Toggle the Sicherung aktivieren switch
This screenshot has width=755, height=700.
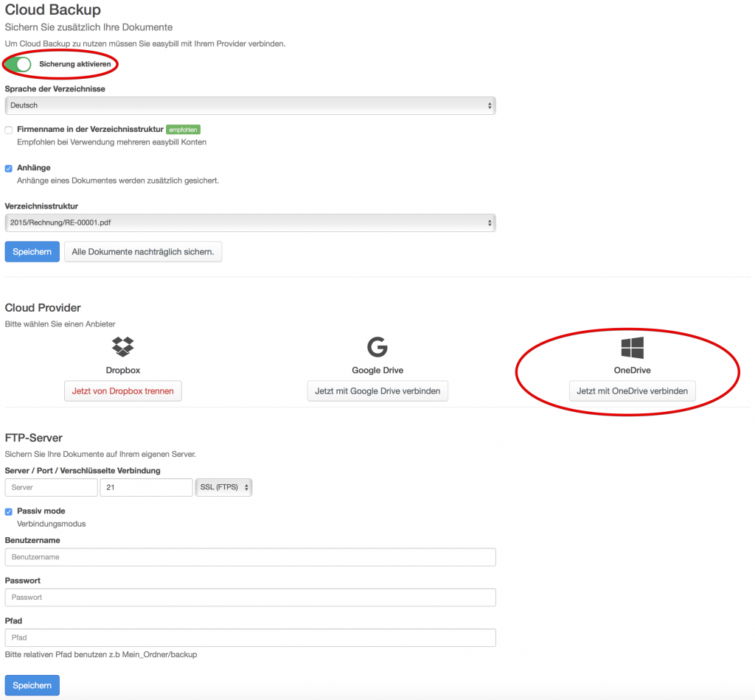18,64
